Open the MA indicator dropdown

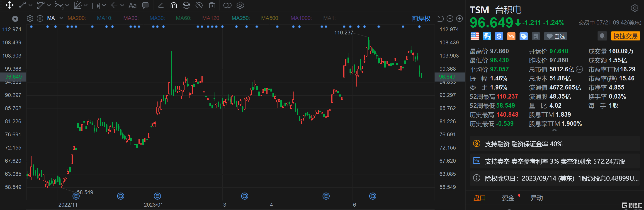click(61, 18)
